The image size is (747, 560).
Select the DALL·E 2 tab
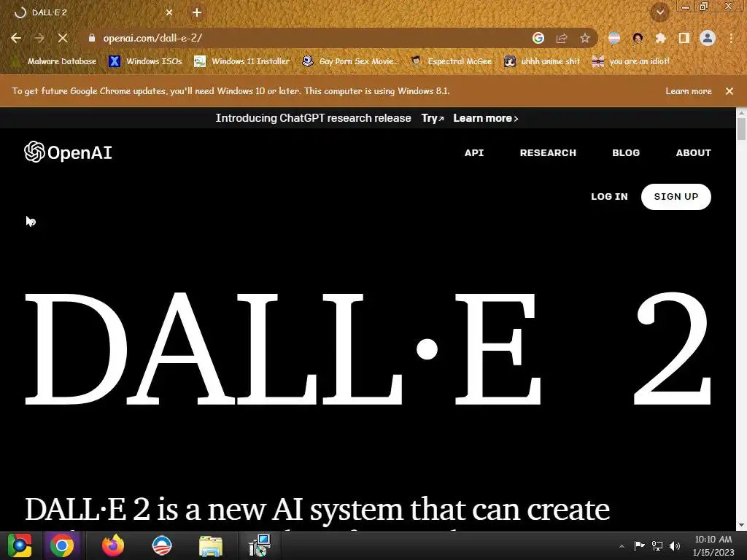click(x=93, y=12)
